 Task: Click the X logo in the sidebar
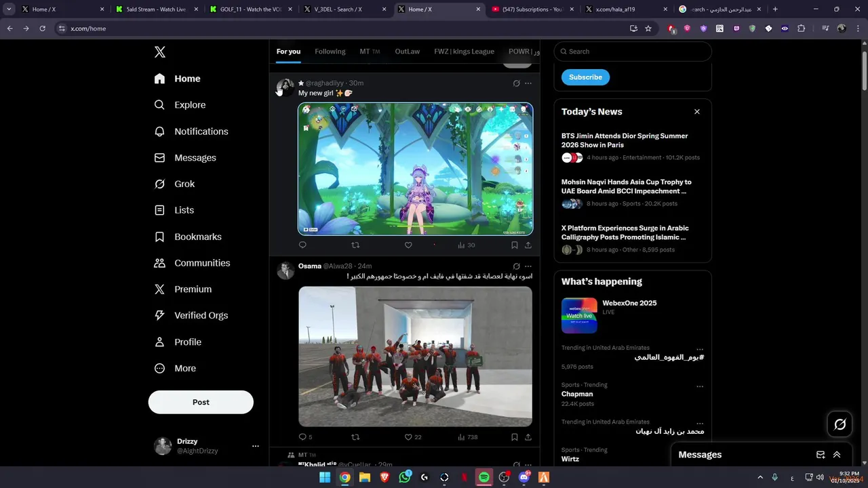click(x=159, y=52)
